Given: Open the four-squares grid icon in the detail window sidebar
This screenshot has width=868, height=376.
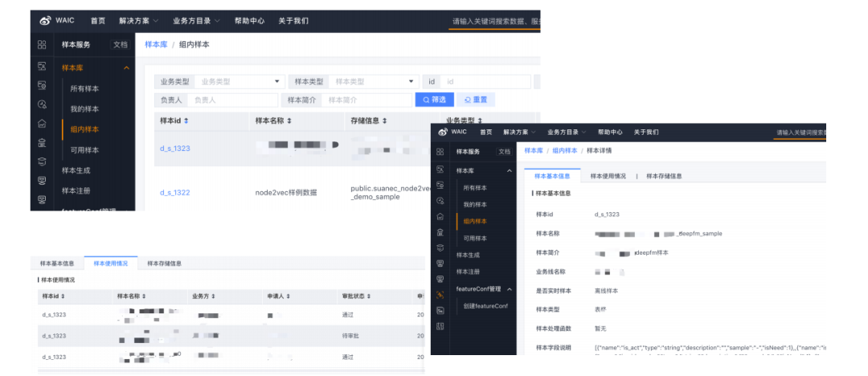Looking at the screenshot, I should tap(440, 152).
